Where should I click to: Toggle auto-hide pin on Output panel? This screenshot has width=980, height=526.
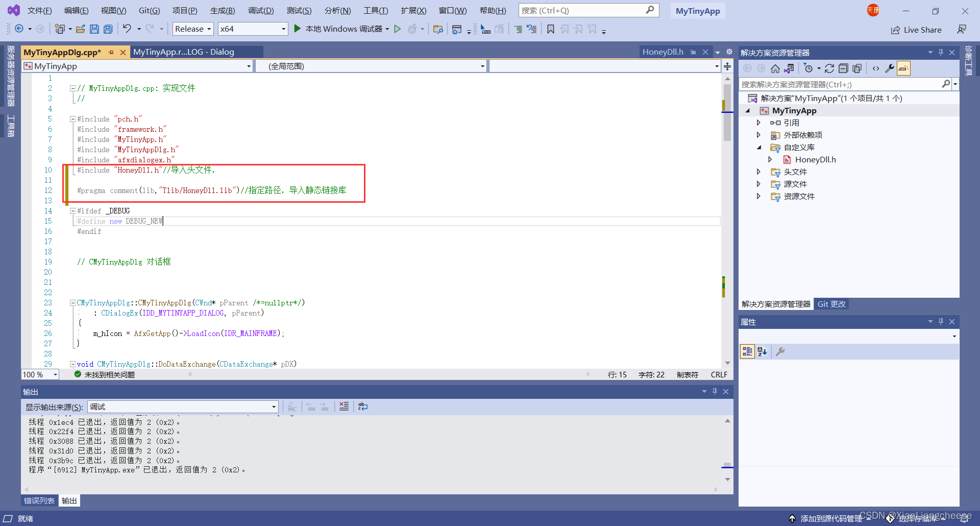[x=715, y=391]
